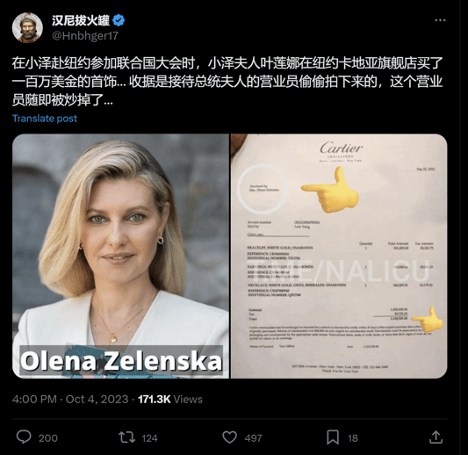This screenshot has height=455, width=468.
Task: Open the author's profile avatar
Action: (x=27, y=28)
